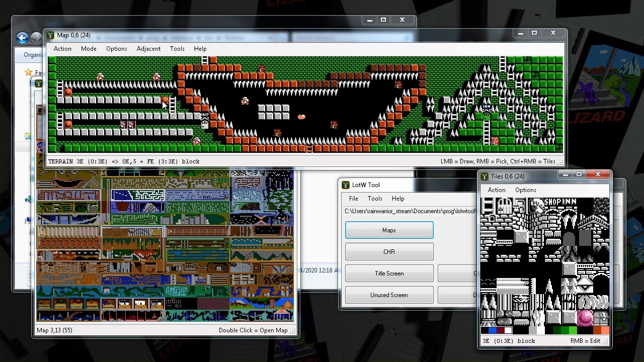Select the pink orb tile
The height and width of the screenshot is (362, 644).
click(x=585, y=318)
